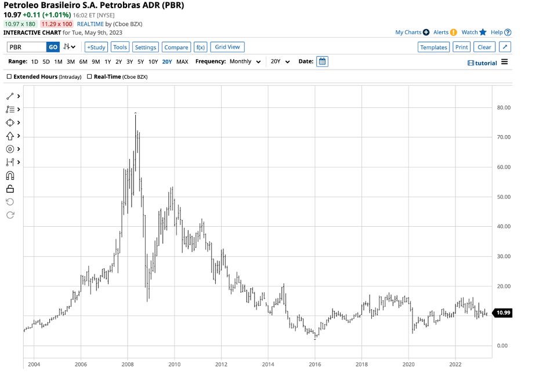Toggle the Watch star
This screenshot has width=543, height=392.
tap(484, 32)
